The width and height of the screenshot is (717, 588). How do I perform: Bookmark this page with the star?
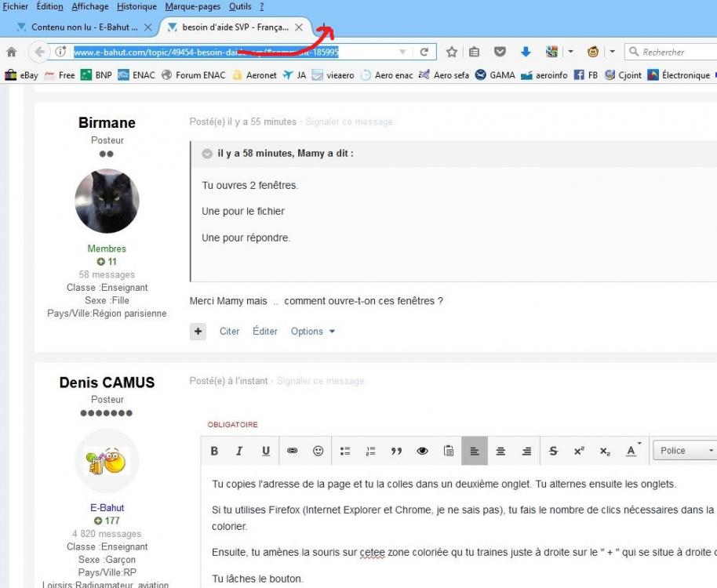click(x=451, y=52)
